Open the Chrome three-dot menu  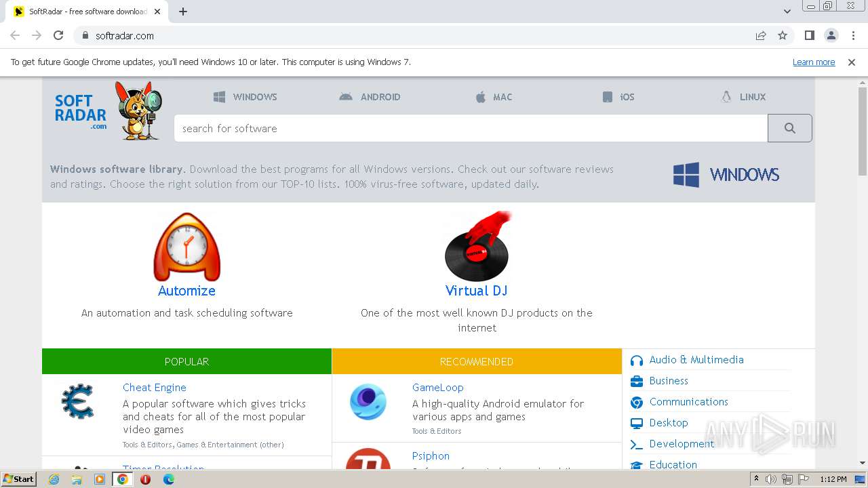click(x=853, y=35)
